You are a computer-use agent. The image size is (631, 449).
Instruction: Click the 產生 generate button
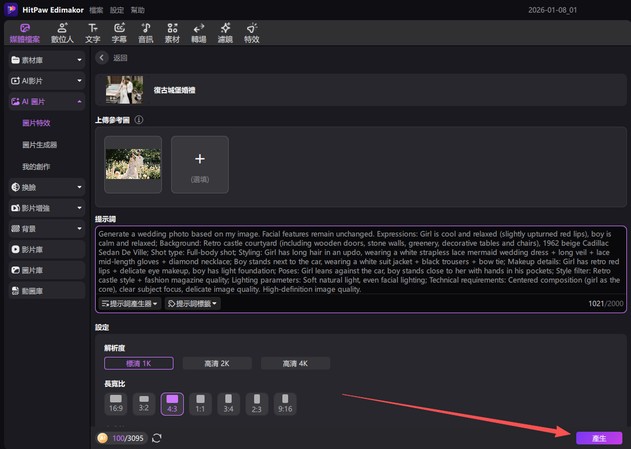point(599,438)
